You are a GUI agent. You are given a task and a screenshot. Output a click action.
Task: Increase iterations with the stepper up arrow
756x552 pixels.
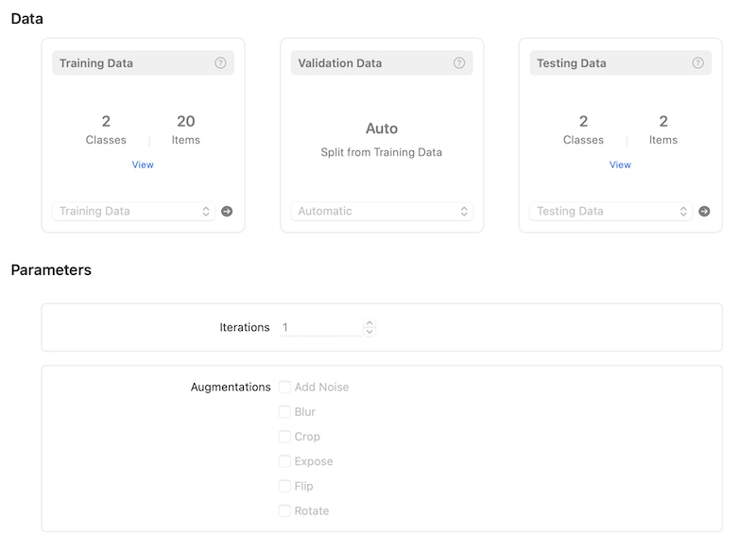369,322
